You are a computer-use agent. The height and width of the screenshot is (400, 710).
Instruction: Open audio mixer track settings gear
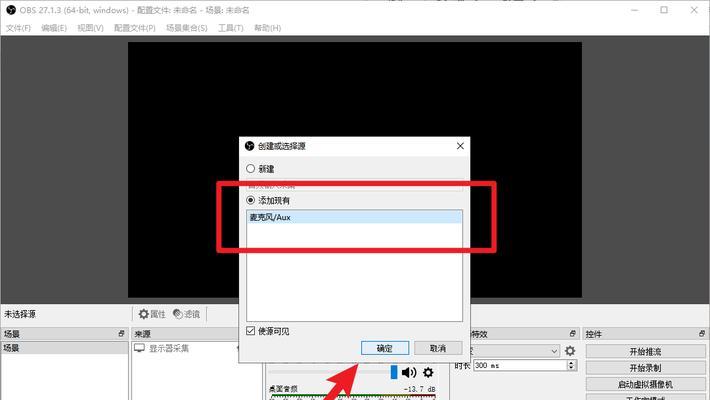tap(428, 372)
